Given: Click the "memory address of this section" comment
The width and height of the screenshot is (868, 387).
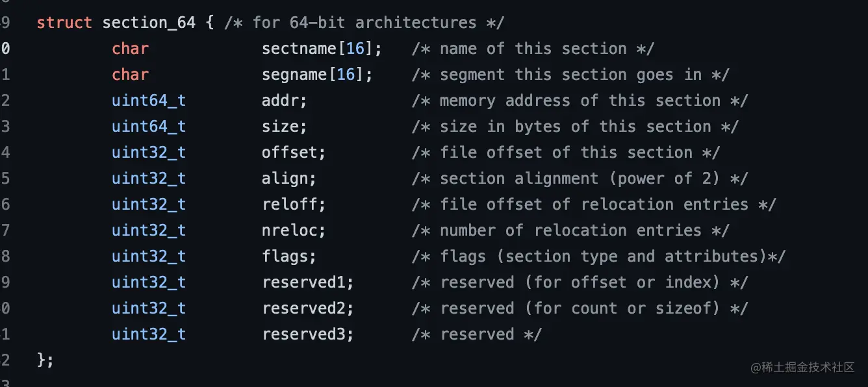Looking at the screenshot, I should tap(580, 101).
